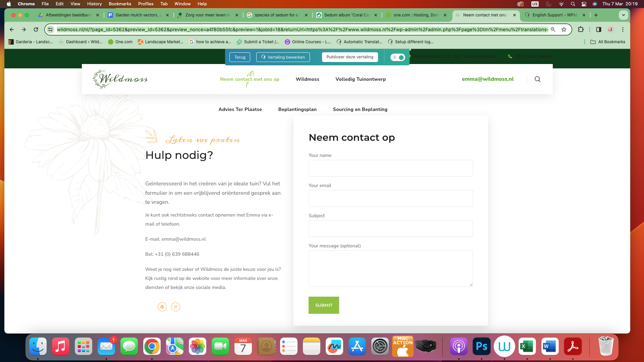The height and width of the screenshot is (362, 644).
Task: Open the Instagram social media icon
Action: pos(175,307)
